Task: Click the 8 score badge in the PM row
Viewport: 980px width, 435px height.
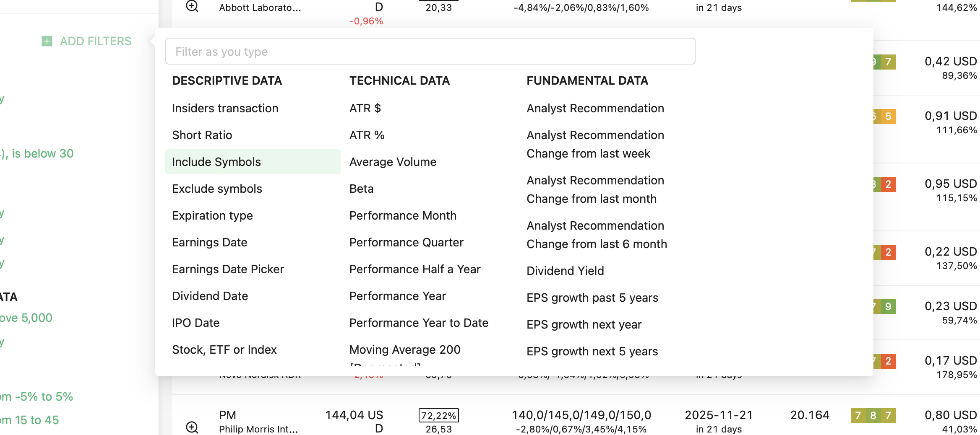Action: pos(873,415)
